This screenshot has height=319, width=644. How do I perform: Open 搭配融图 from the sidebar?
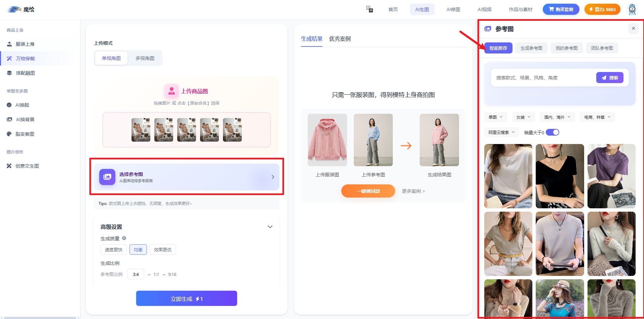tap(25, 73)
